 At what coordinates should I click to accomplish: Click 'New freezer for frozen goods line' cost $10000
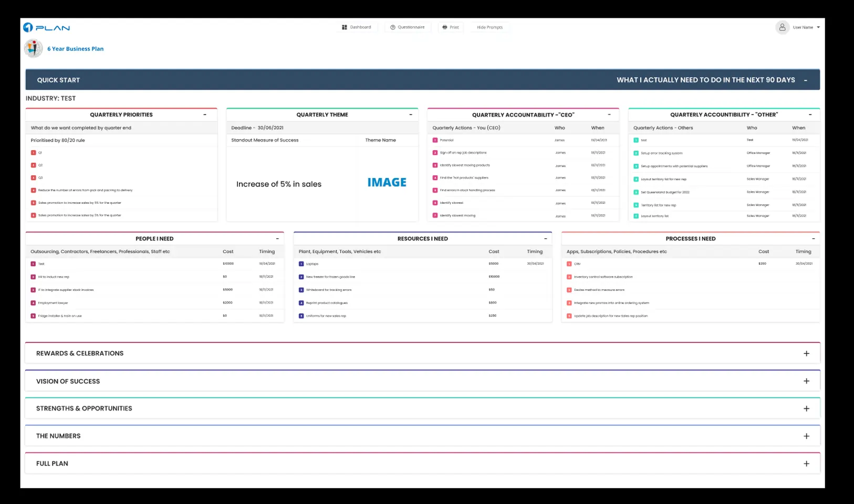coord(494,277)
